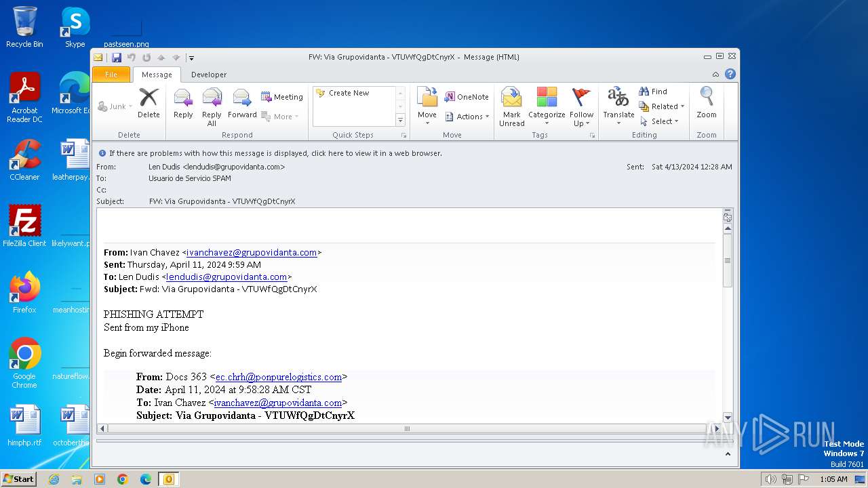Click the Reply All icon

click(x=212, y=107)
